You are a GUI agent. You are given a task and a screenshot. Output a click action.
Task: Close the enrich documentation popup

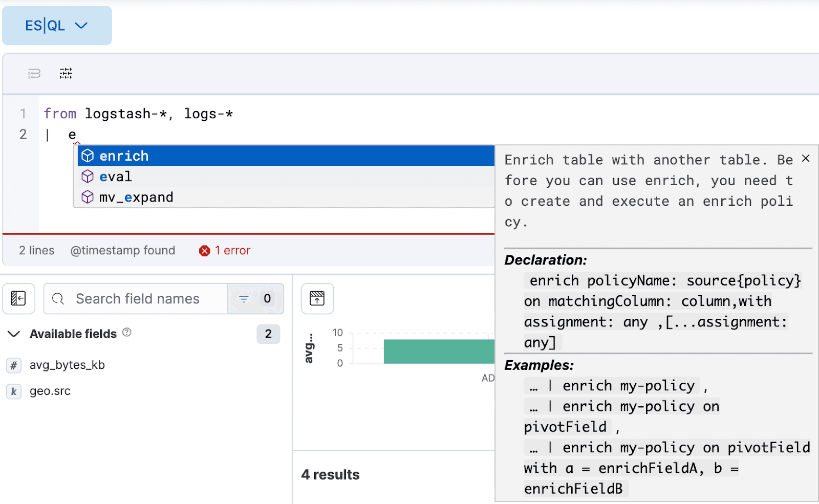(x=805, y=159)
